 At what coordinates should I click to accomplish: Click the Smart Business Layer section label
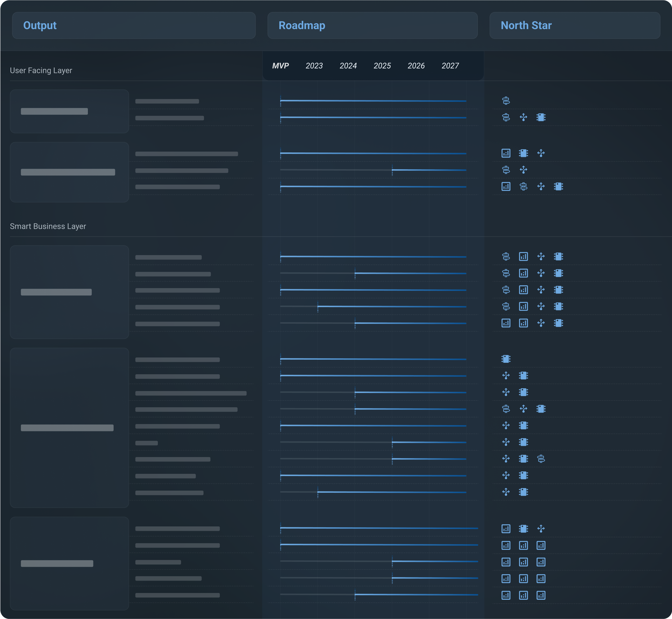pyautogui.click(x=48, y=227)
